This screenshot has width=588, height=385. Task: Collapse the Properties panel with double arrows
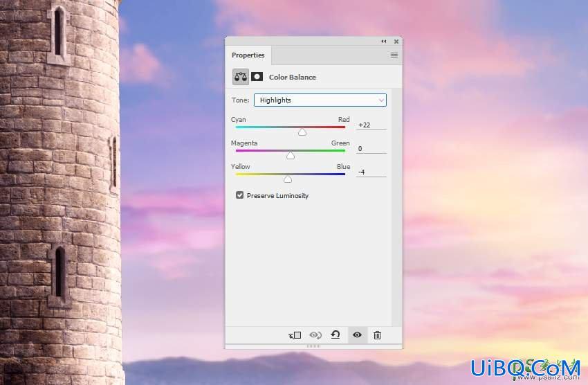pyautogui.click(x=384, y=42)
